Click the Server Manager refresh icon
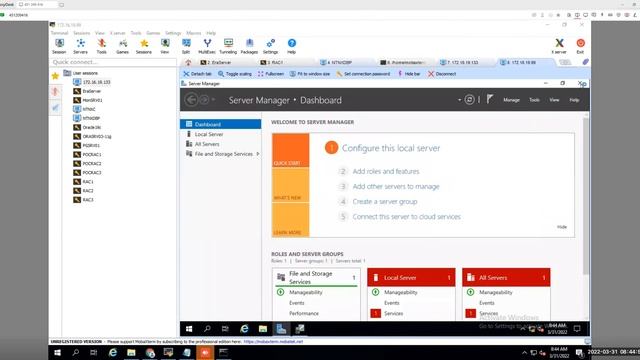Viewport: 640px width, 360px height. tap(469, 100)
